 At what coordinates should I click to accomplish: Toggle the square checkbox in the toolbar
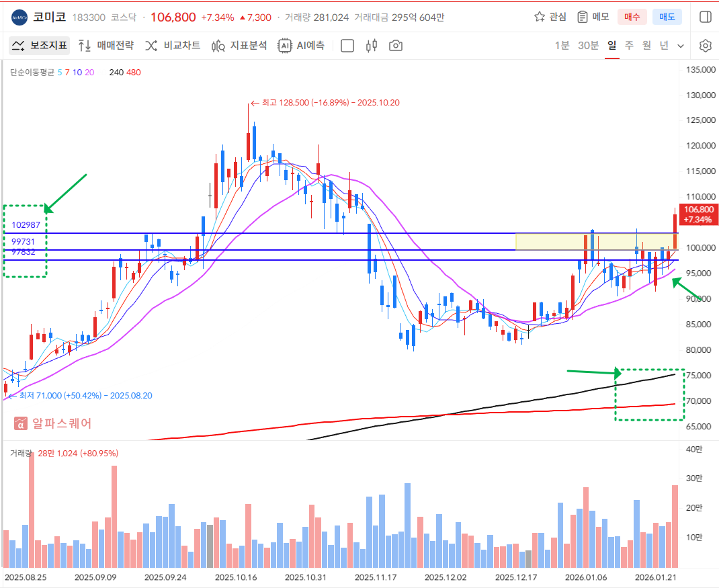pyautogui.click(x=347, y=46)
